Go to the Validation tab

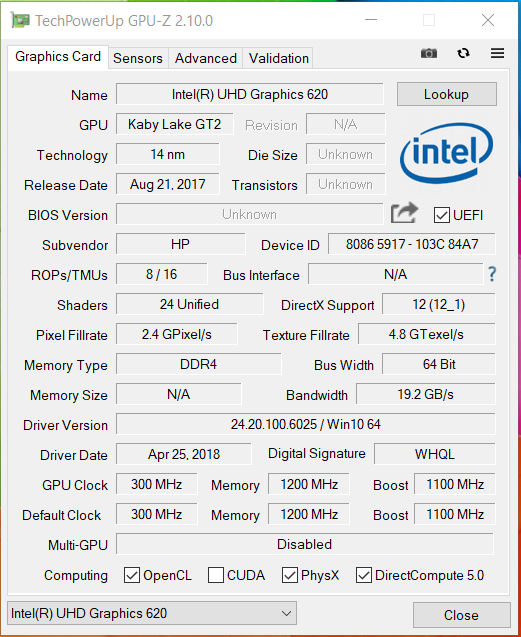[279, 58]
